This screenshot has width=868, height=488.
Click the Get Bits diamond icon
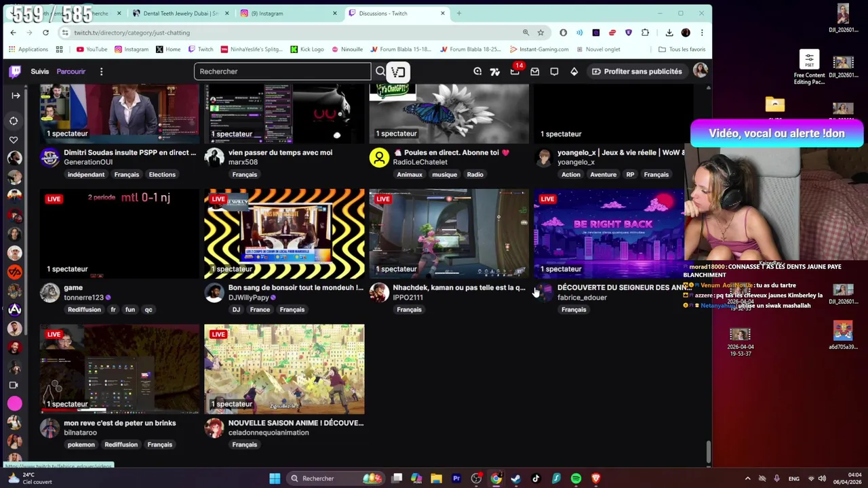point(574,71)
